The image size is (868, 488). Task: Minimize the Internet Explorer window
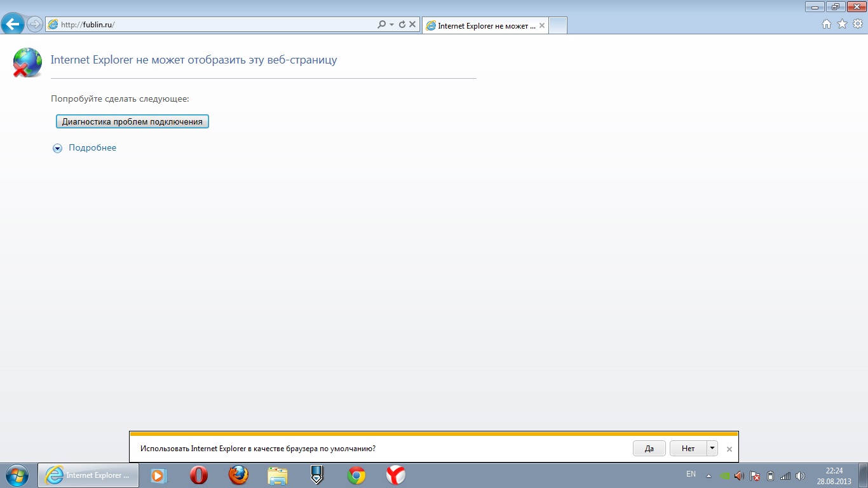815,6
